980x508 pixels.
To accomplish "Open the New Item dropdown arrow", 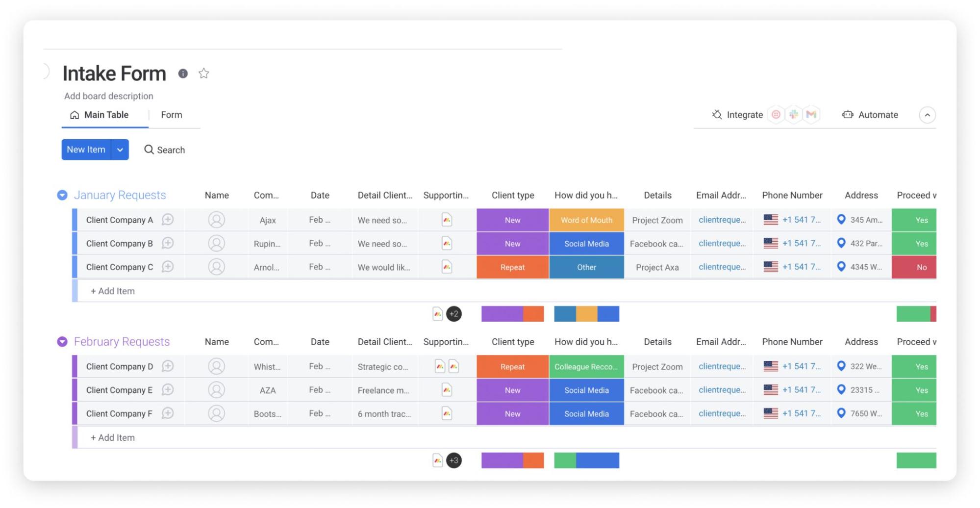I will 120,150.
